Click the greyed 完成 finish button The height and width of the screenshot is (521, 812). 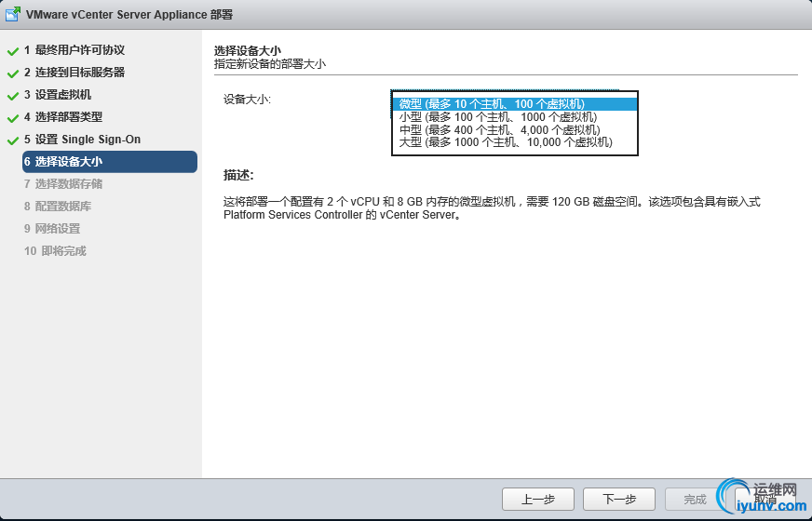pos(695,500)
